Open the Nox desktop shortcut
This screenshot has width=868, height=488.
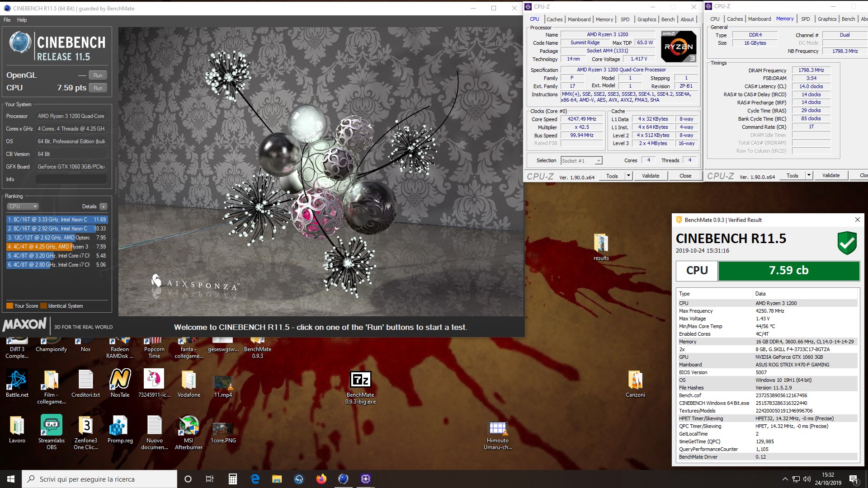point(85,346)
